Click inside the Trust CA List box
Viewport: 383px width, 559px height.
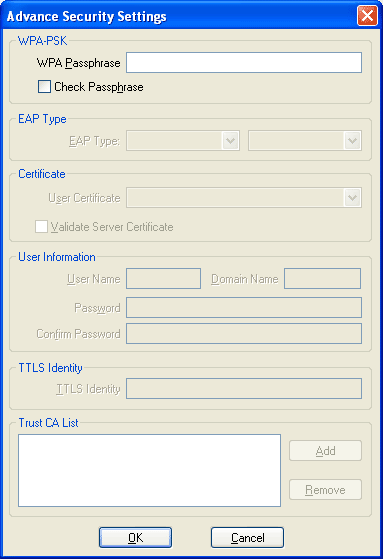point(149,470)
